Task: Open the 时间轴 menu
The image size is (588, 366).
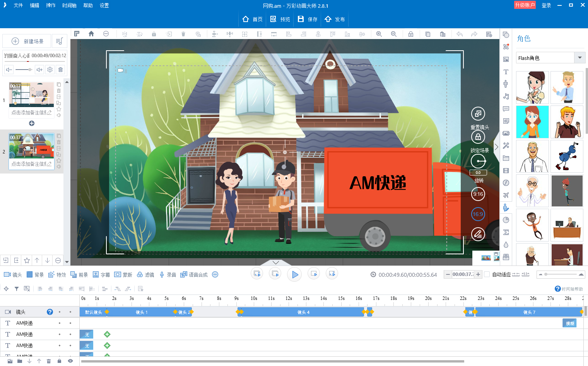Action: [x=69, y=5]
